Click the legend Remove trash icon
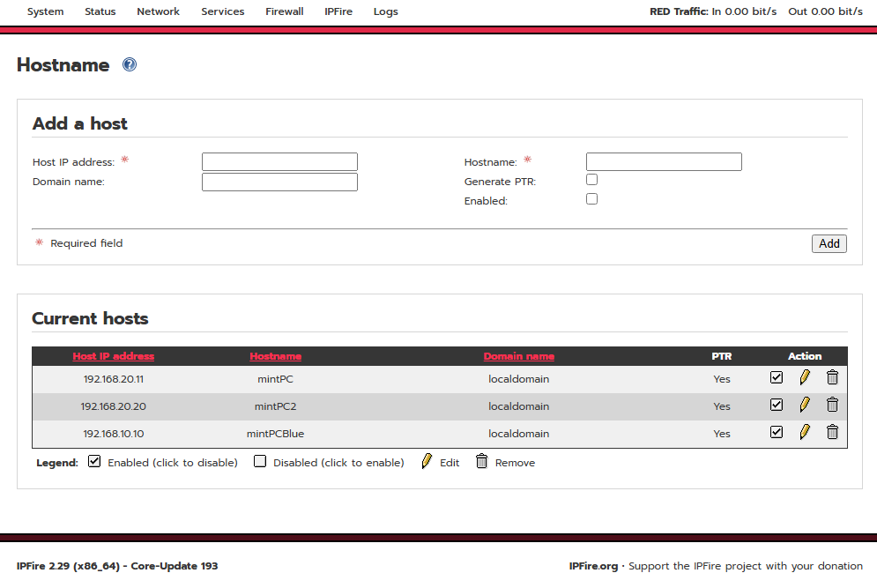The width and height of the screenshot is (877, 588). coord(481,461)
